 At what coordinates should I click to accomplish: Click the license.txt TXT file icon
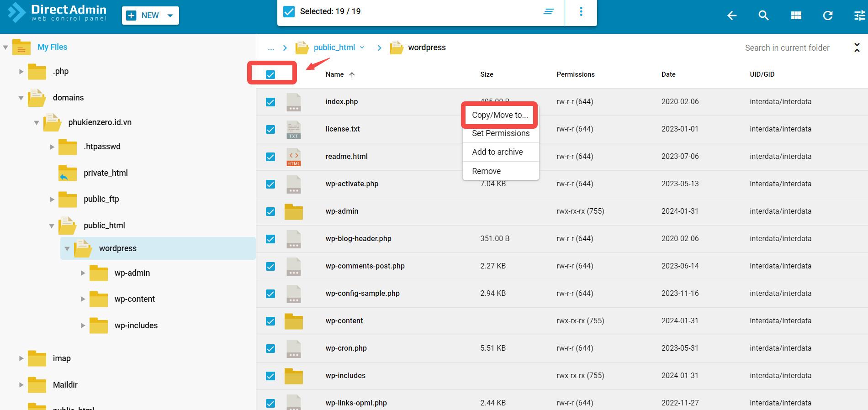294,129
